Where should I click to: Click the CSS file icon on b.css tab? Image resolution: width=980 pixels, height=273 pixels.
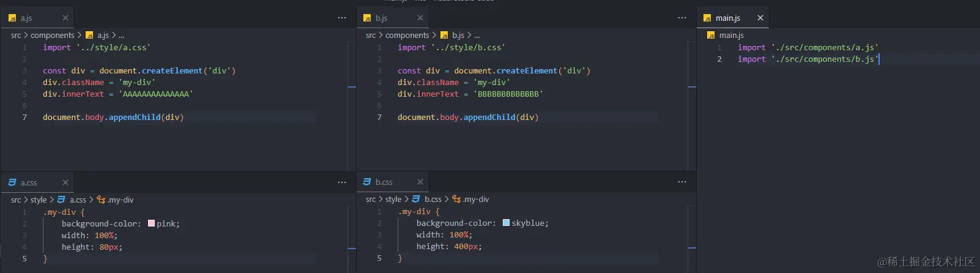tap(367, 182)
